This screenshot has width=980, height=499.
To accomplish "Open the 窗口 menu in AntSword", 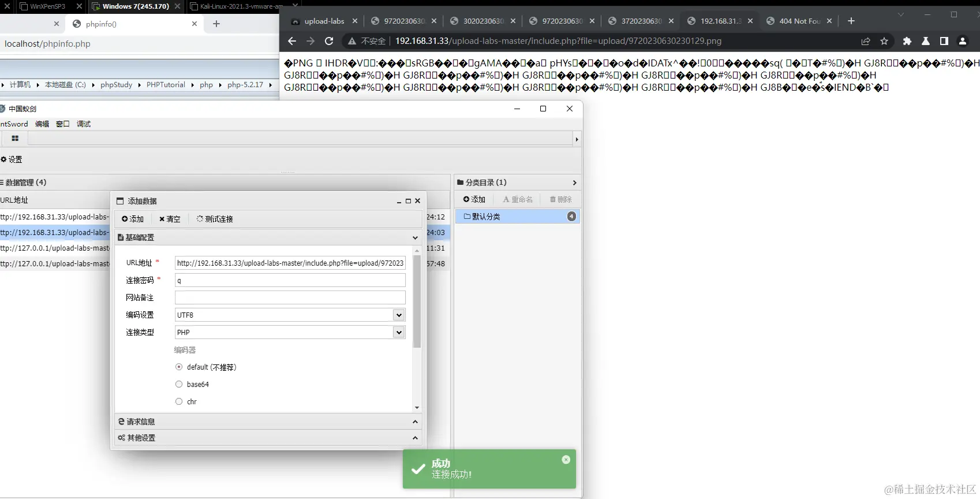I will [x=63, y=124].
